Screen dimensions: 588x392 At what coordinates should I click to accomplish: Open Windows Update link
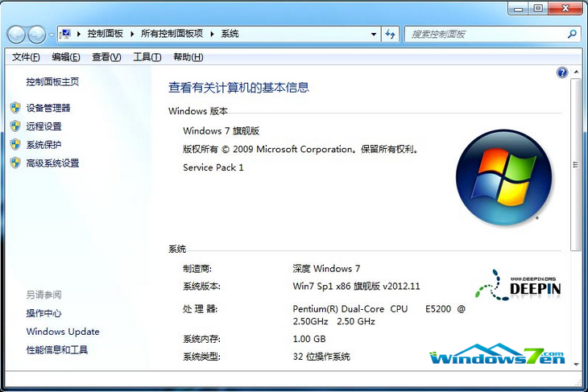coord(63,332)
